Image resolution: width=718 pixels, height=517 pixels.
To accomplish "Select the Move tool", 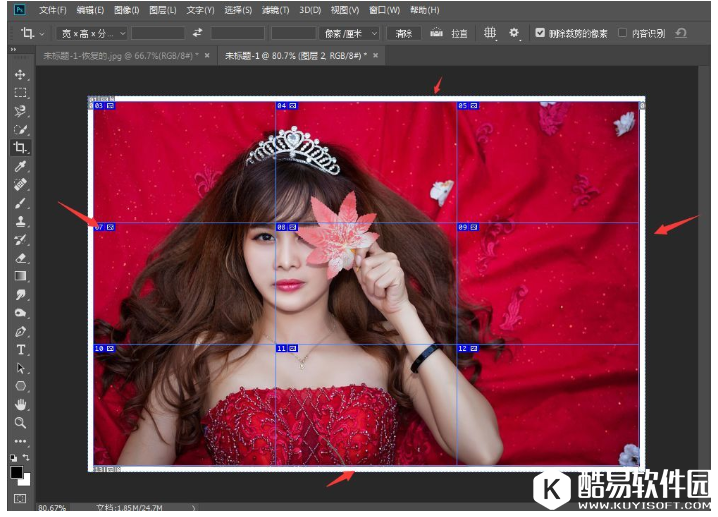I will click(20, 75).
